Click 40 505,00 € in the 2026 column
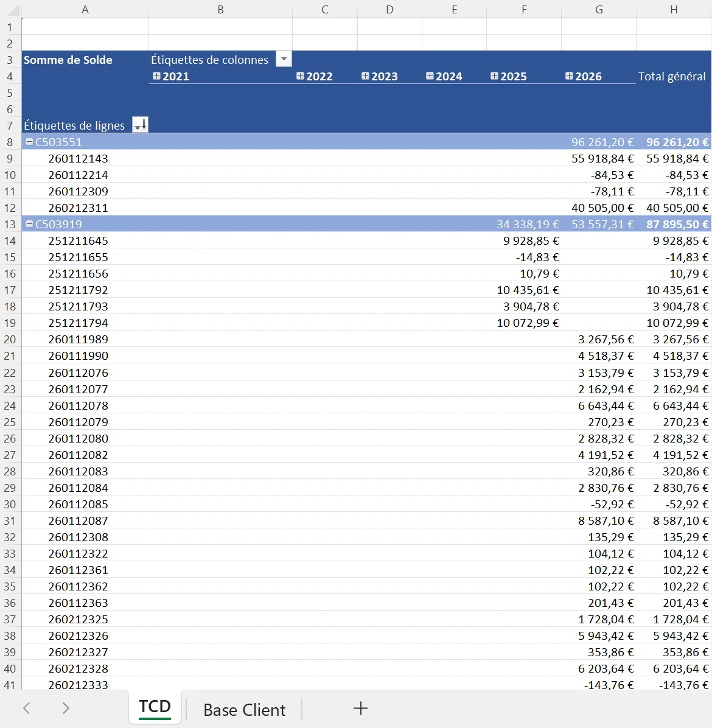712x728 pixels. [x=602, y=208]
